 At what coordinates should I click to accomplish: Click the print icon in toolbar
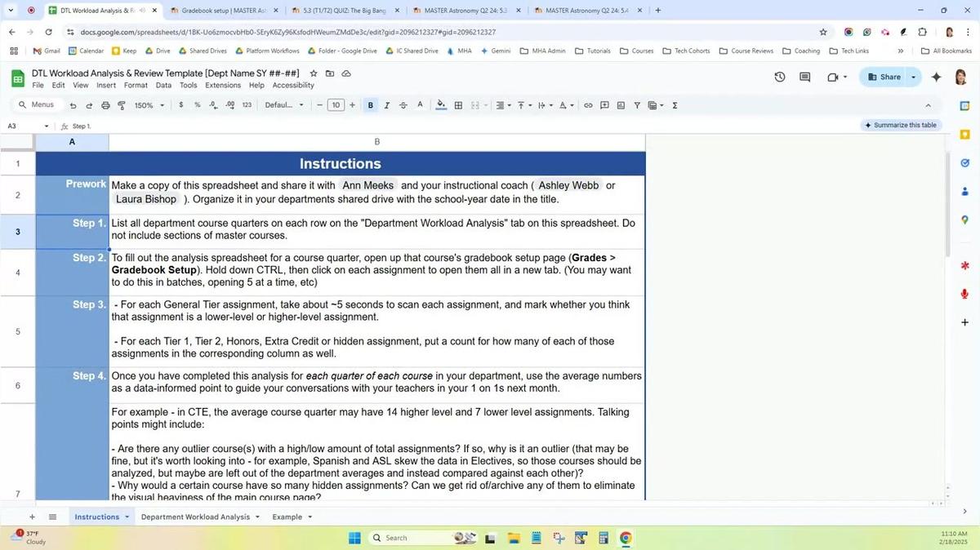(x=105, y=105)
